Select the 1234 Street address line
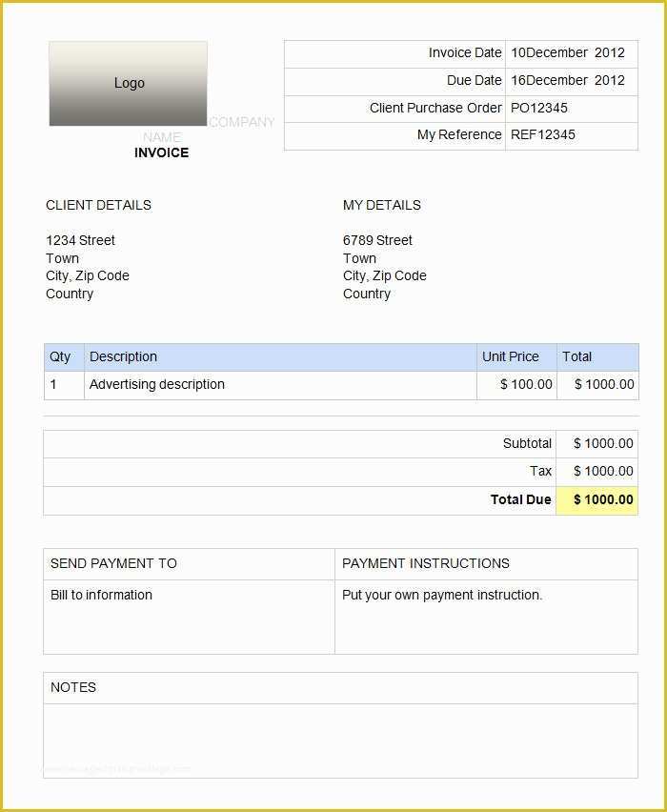Image resolution: width=667 pixels, height=812 pixels. (x=80, y=240)
